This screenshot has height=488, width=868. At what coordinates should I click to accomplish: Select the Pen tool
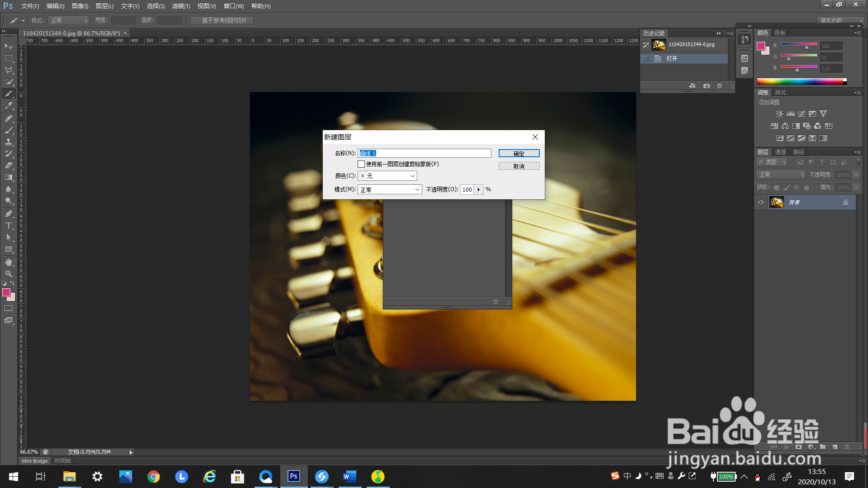(9, 213)
